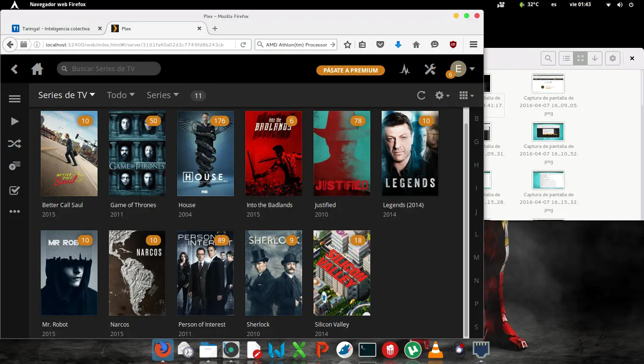Open the search icon in the file manager
The image size is (644, 364).
548,58
